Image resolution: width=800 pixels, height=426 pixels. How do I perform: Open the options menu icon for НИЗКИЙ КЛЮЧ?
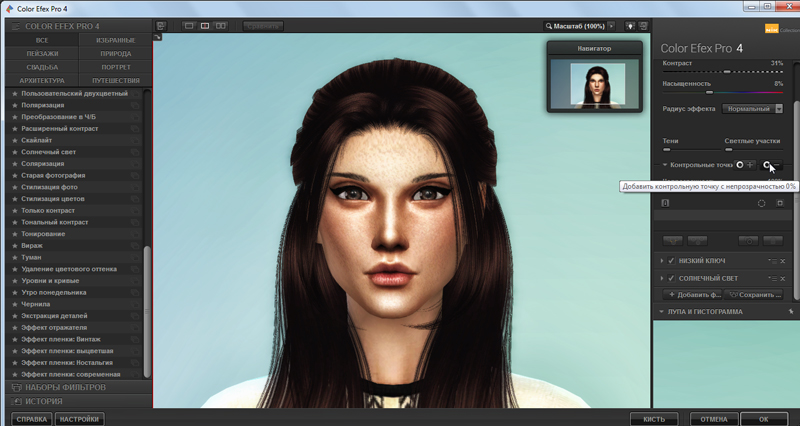click(773, 261)
